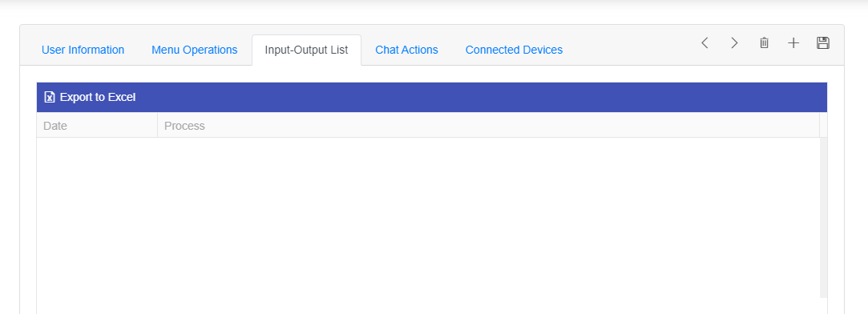Click the trash can delete icon
868x314 pixels.
[764, 43]
